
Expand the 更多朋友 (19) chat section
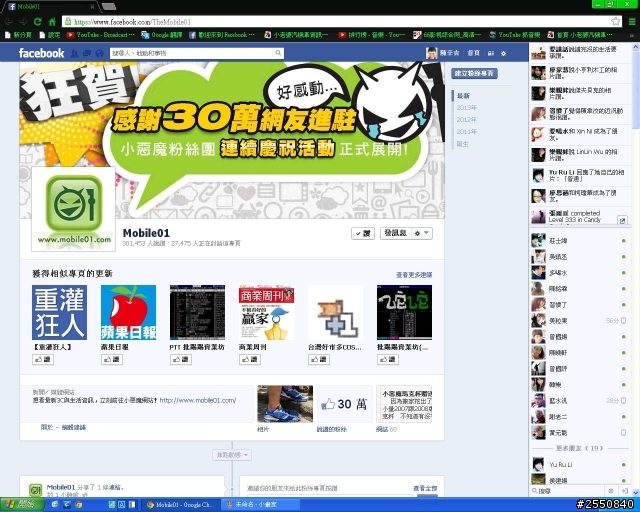click(579, 448)
